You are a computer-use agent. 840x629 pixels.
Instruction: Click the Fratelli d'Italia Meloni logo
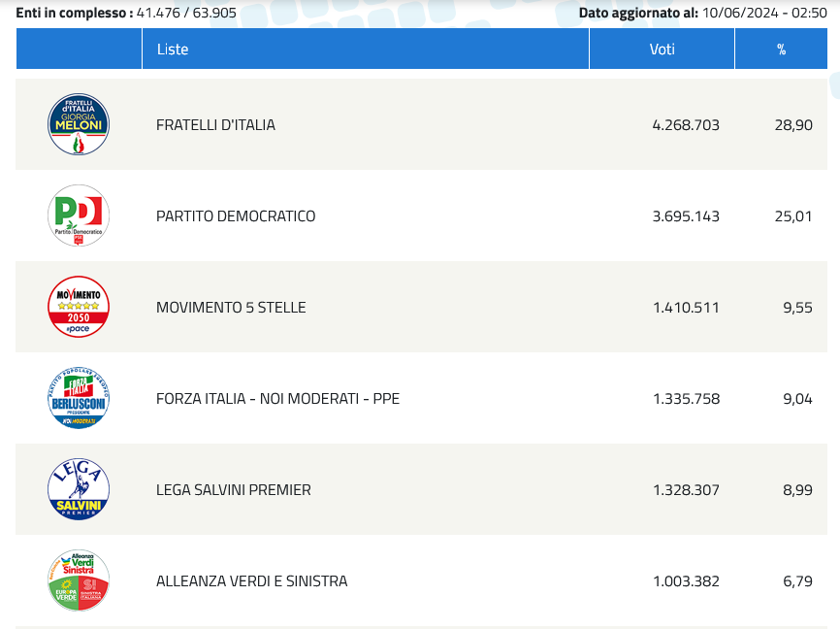79,124
